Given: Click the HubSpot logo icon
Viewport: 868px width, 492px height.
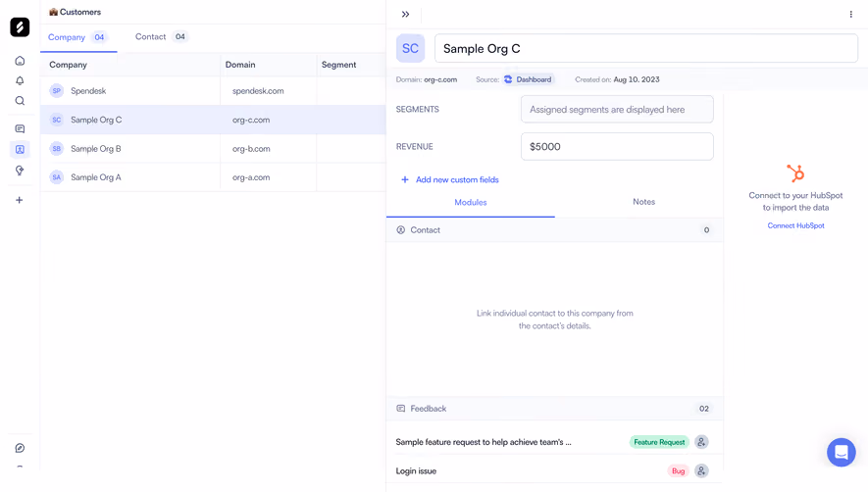Looking at the screenshot, I should tap(795, 173).
